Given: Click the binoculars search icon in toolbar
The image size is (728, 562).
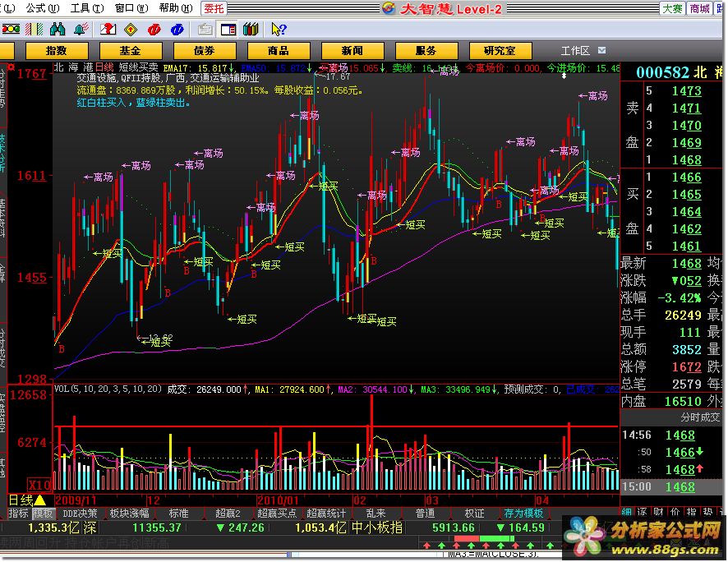Looking at the screenshot, I should pos(58,30).
